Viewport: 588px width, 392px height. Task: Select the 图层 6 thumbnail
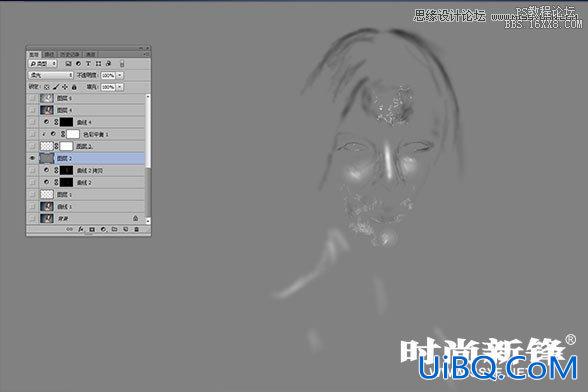coord(47,98)
